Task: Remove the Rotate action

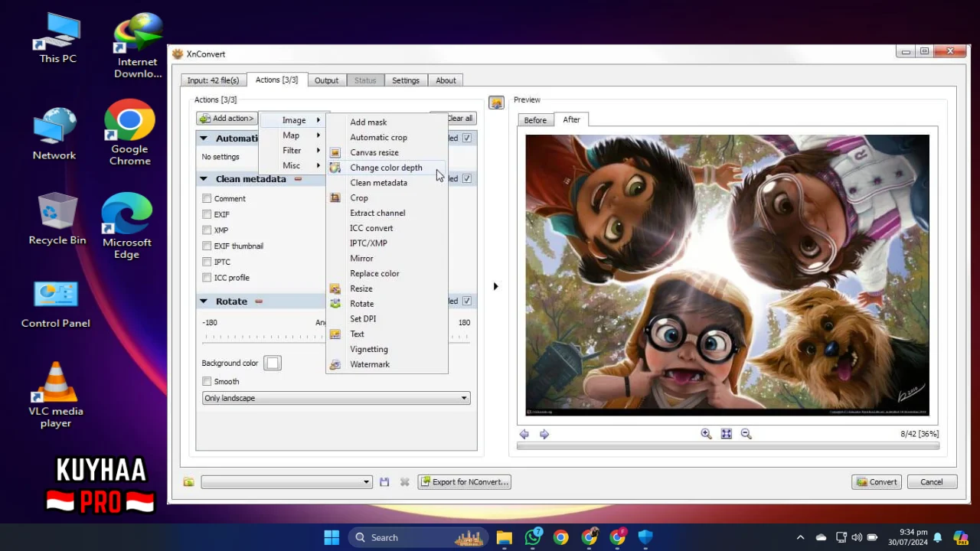Action: 259,302
